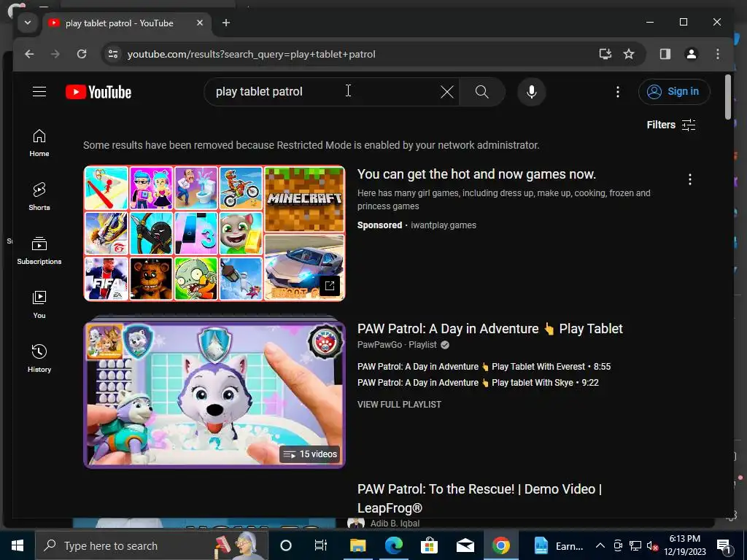Image resolution: width=747 pixels, height=560 pixels.
Task: Open Mail app from taskbar
Action: (x=465, y=545)
